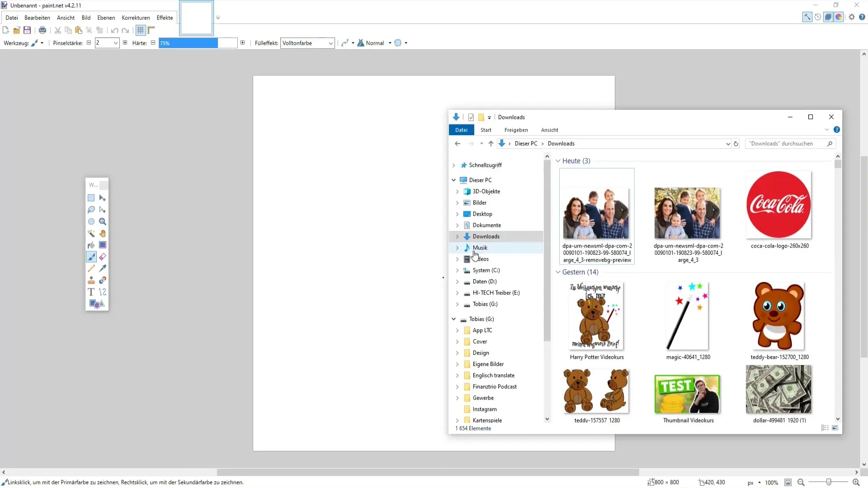Click the Open file folder icon
The height and width of the screenshot is (488, 868).
(16, 30)
